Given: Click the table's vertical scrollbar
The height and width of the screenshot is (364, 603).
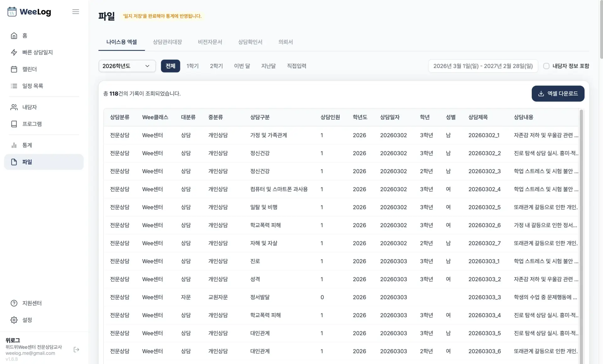Looking at the screenshot, I should [581, 220].
